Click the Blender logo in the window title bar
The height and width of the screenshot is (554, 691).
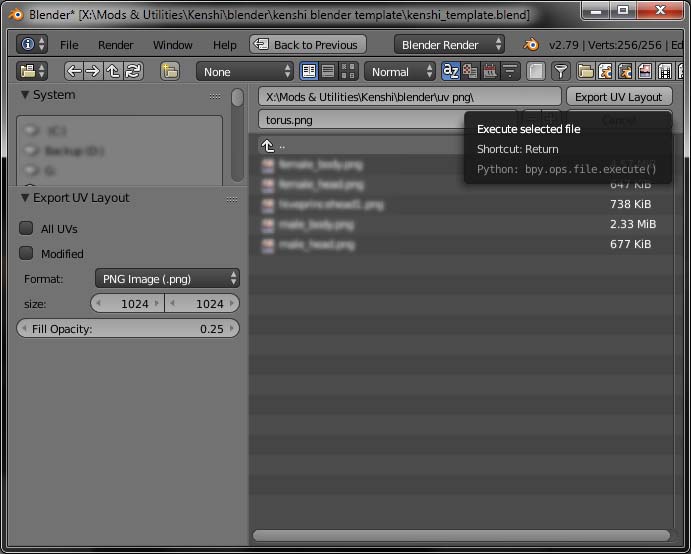click(16, 15)
